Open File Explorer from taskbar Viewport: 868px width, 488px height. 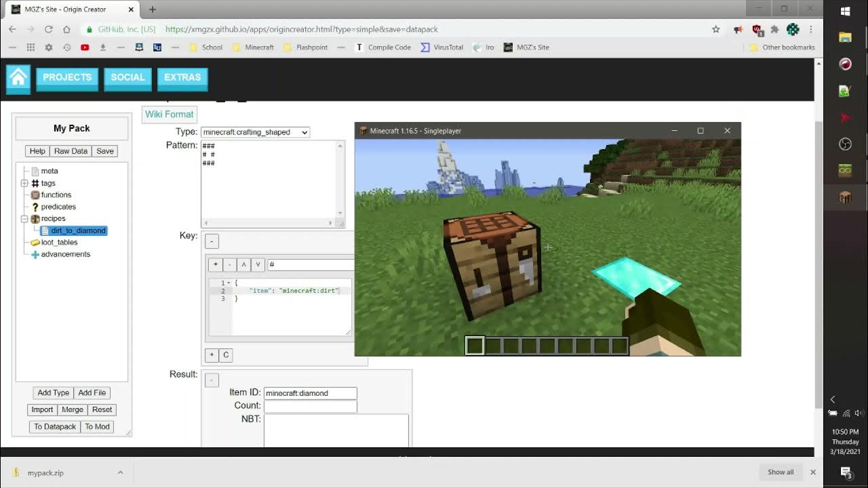845,37
